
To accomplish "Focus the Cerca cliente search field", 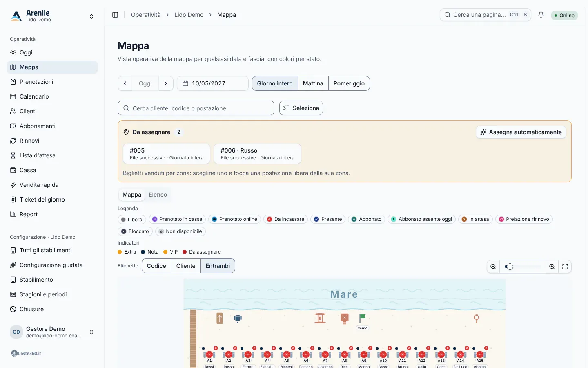I will click(196, 108).
